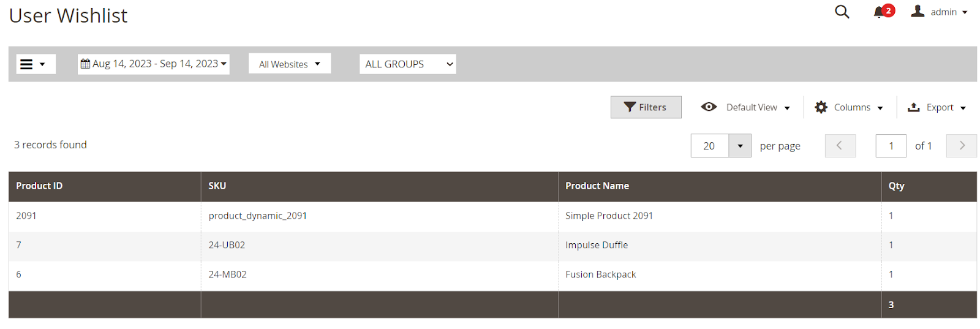Select the Impulse Duffle row
This screenshot has width=980, height=329.
pyautogui.click(x=597, y=245)
